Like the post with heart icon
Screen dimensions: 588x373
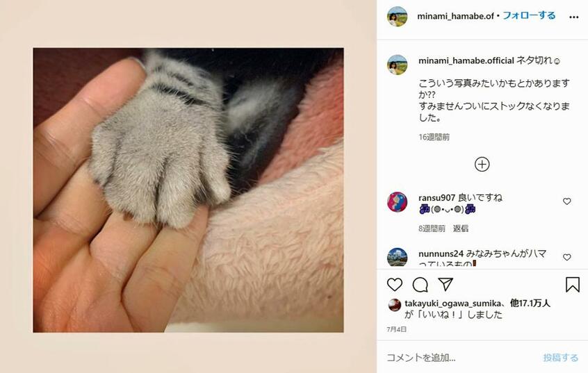[395, 285]
